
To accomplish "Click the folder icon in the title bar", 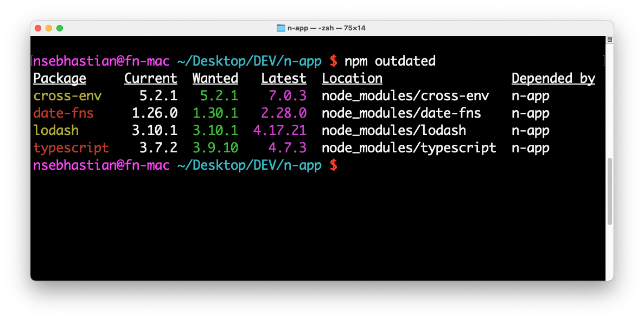I will tap(281, 28).
